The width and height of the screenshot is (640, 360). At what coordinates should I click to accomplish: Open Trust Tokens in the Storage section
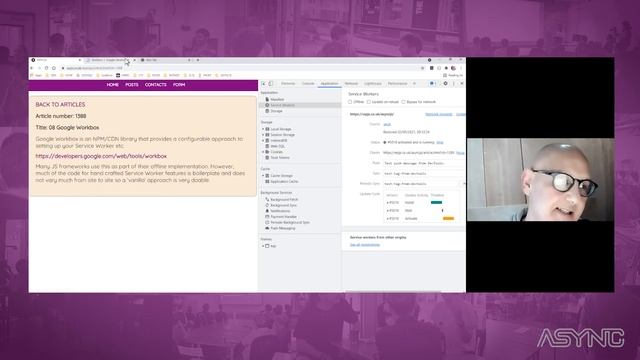280,158
